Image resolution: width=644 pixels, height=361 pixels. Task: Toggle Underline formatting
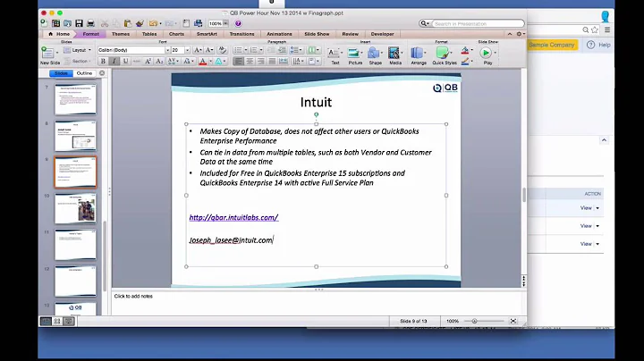[x=125, y=61]
